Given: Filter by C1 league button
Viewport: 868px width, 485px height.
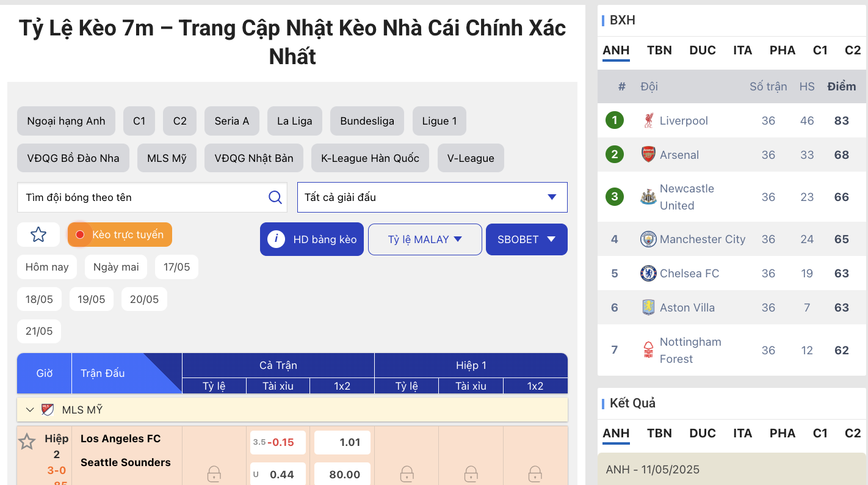Looking at the screenshot, I should (139, 121).
